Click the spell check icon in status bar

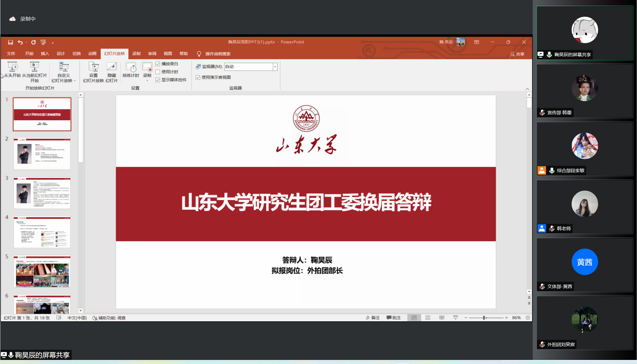coord(59,318)
